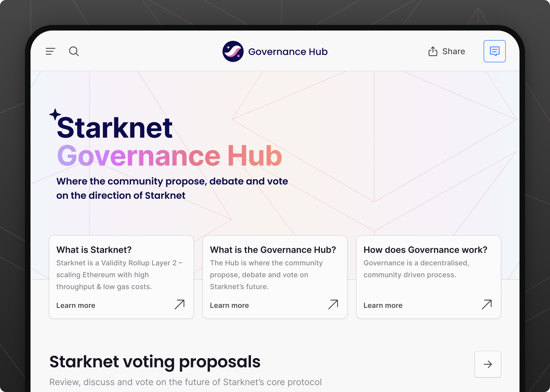The height and width of the screenshot is (392, 550).
Task: Open 'Learn more' under How does Governance work
Action: [383, 305]
